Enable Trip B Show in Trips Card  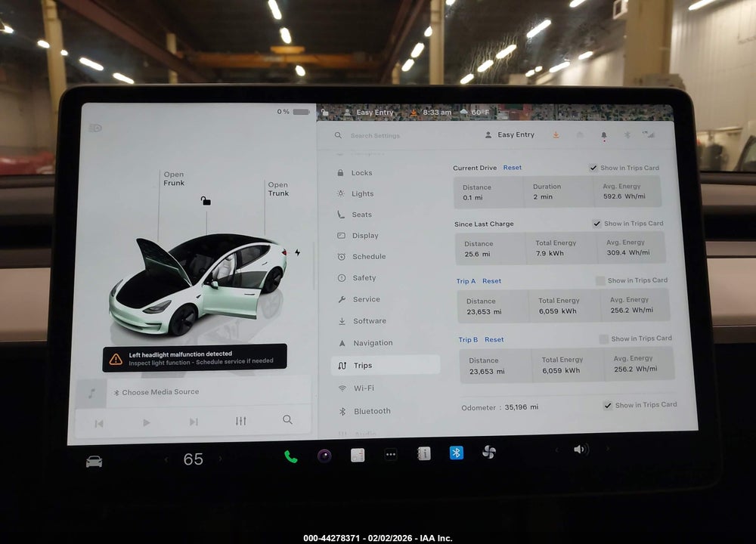(603, 338)
